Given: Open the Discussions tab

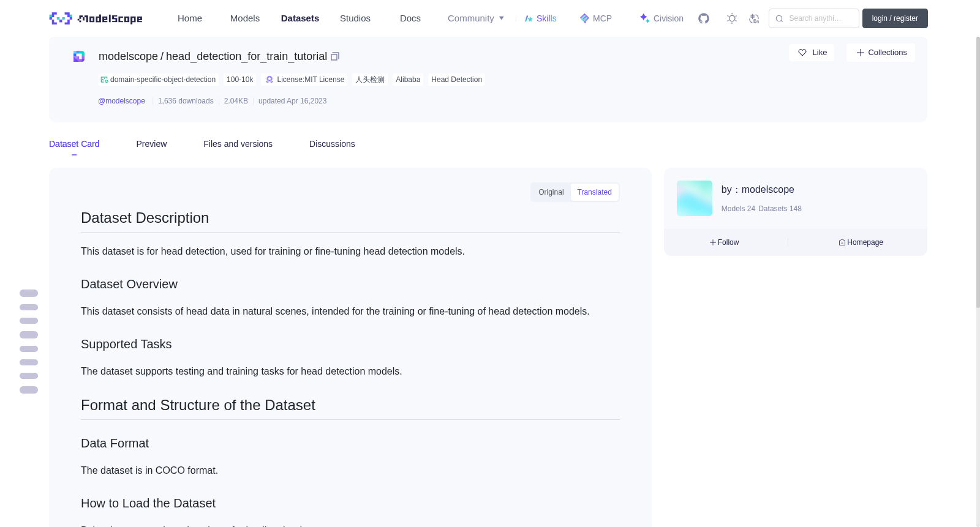Looking at the screenshot, I should tap(332, 144).
